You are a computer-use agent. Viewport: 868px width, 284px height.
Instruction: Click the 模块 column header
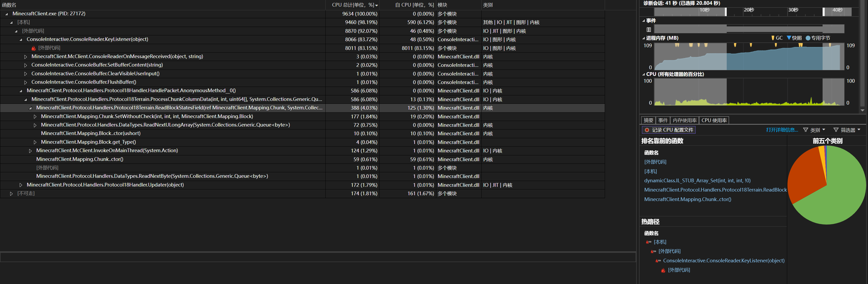point(458,5)
